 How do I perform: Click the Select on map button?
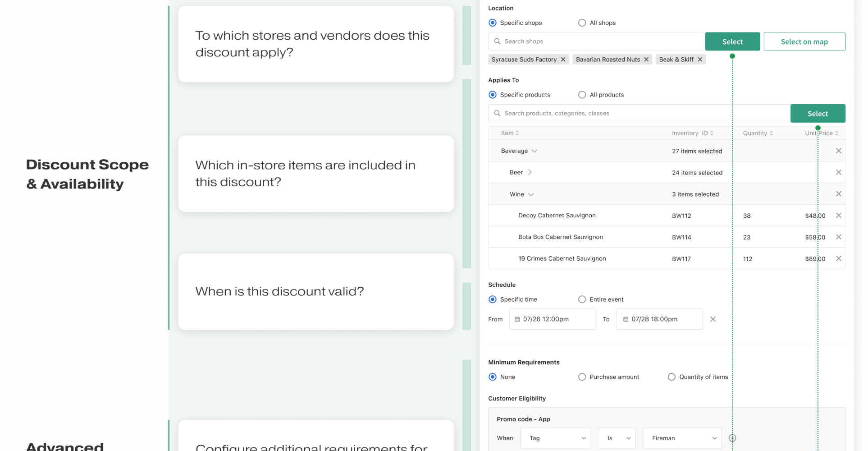tap(804, 41)
